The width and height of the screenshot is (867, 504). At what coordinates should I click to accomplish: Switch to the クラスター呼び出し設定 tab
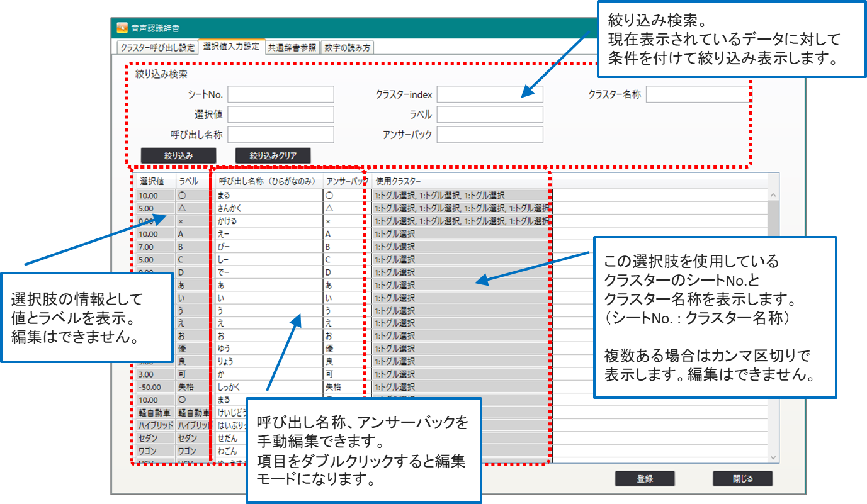(x=157, y=47)
